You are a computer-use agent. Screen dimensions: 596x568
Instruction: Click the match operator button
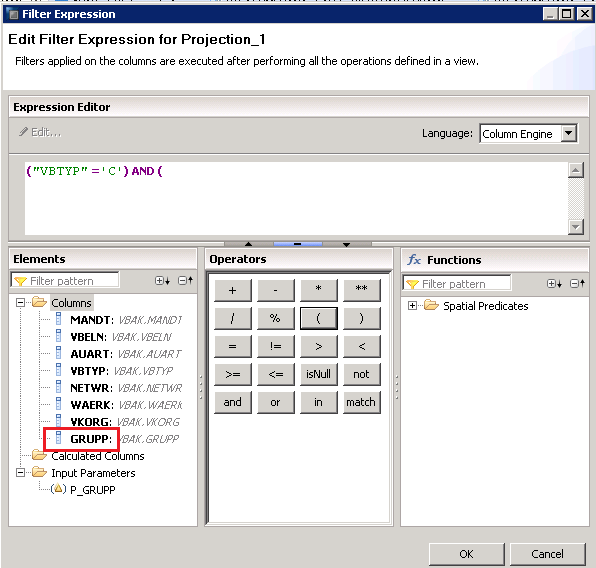pyautogui.click(x=361, y=402)
